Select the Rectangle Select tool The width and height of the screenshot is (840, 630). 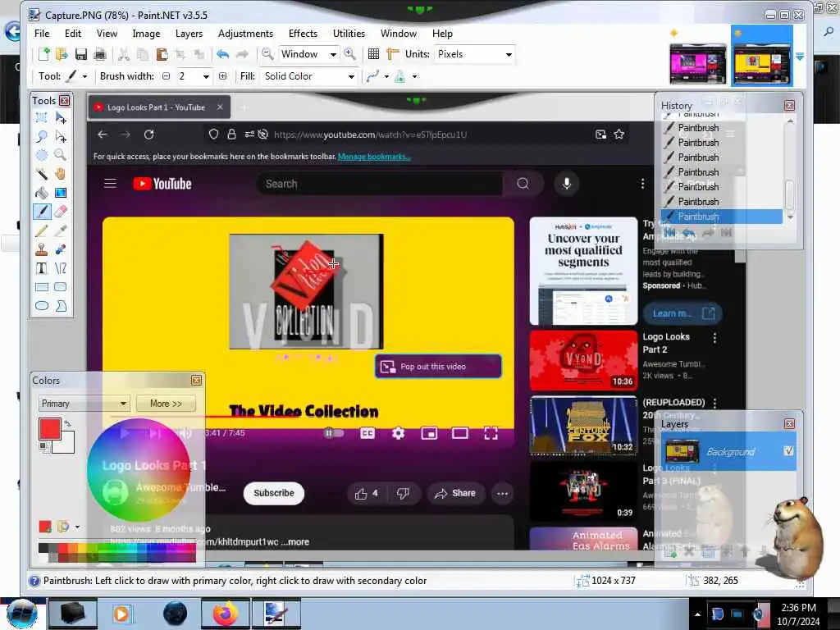41,117
